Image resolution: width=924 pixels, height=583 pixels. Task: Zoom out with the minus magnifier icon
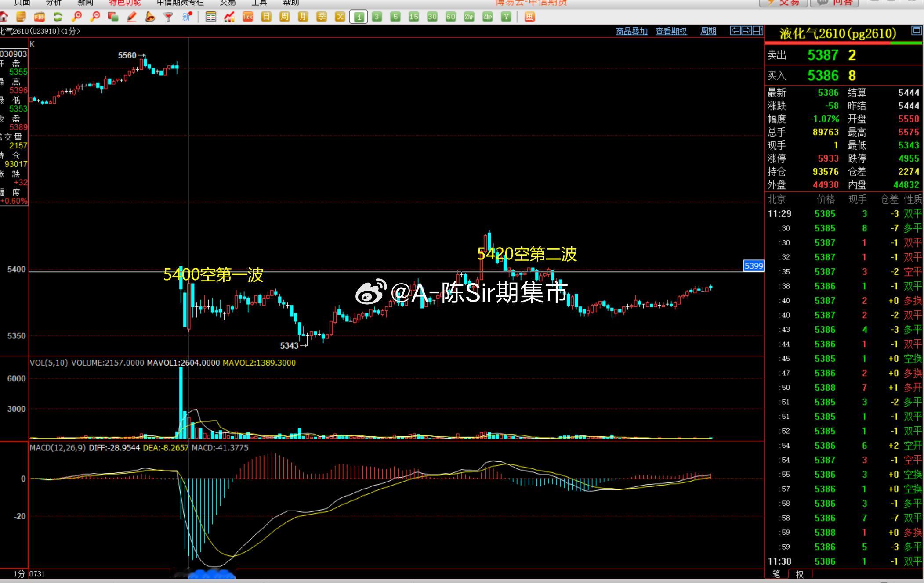[x=95, y=17]
